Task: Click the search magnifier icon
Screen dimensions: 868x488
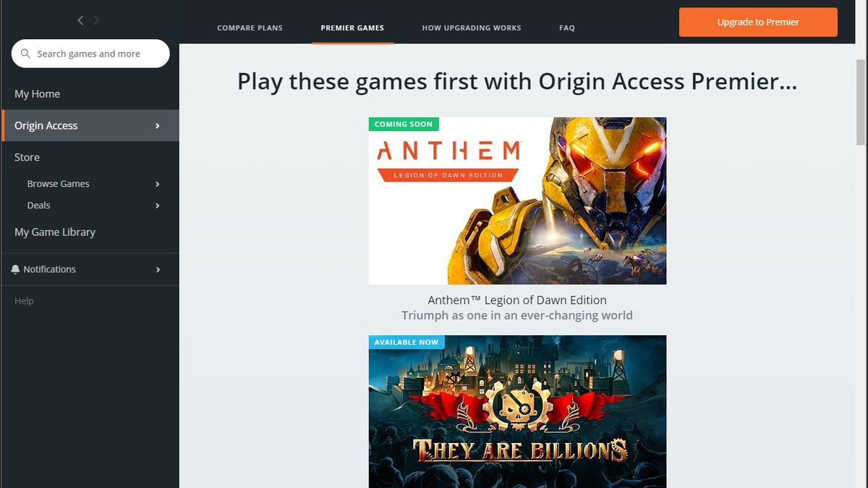Action: [26, 54]
